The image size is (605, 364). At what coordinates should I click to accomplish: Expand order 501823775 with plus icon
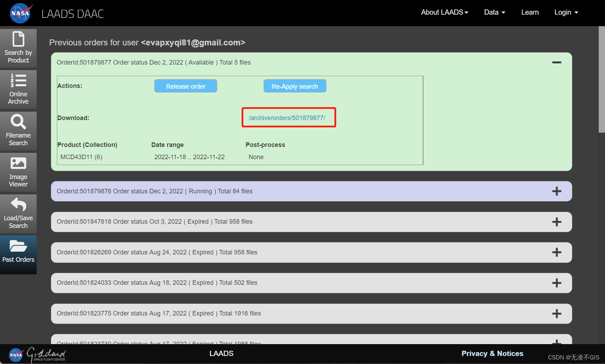coord(556,313)
